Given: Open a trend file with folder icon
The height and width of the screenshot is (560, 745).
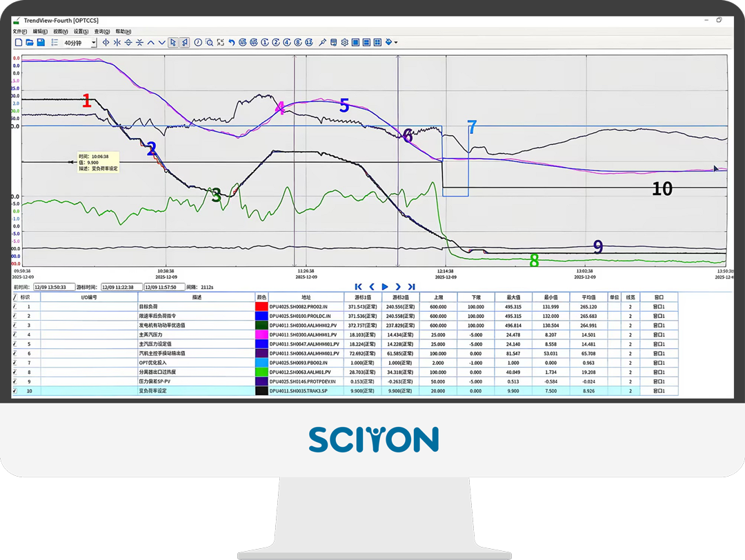Looking at the screenshot, I should coord(30,42).
